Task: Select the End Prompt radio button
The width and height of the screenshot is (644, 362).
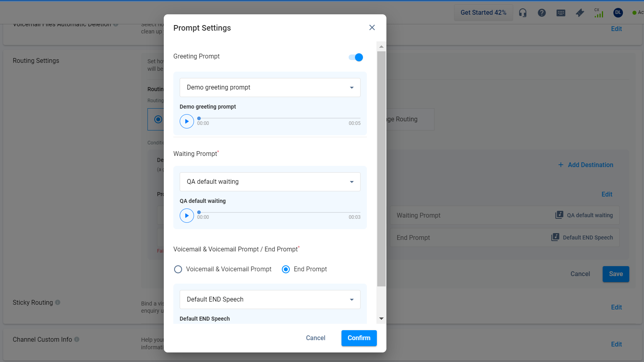Action: tap(286, 269)
